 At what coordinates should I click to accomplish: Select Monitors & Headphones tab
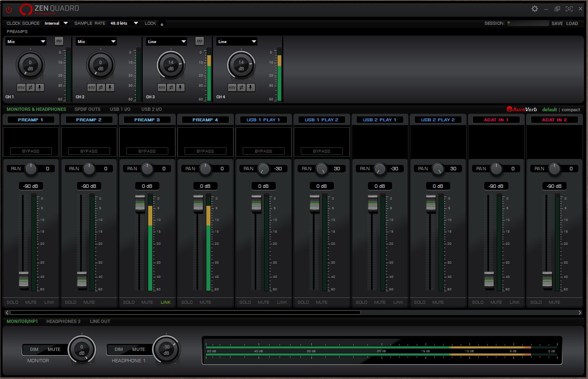[36, 109]
